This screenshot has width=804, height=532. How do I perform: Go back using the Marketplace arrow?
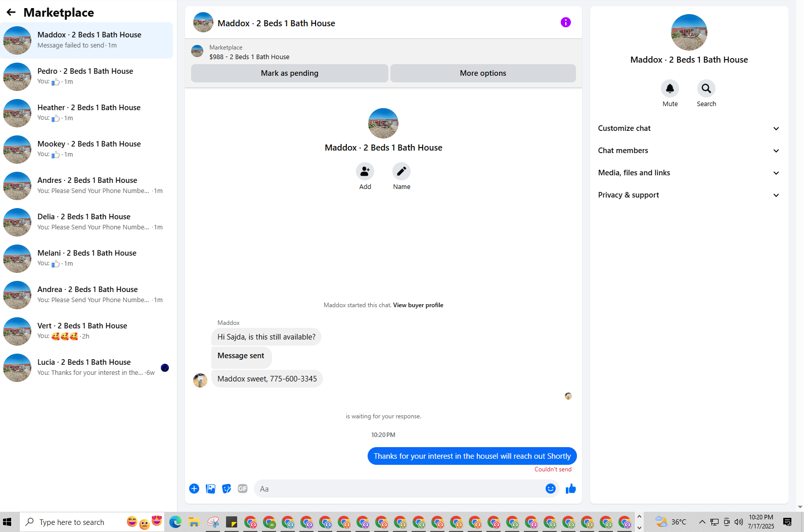[11, 12]
